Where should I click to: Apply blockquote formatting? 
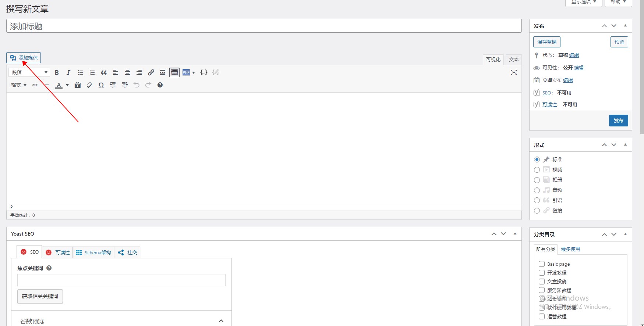click(x=104, y=72)
